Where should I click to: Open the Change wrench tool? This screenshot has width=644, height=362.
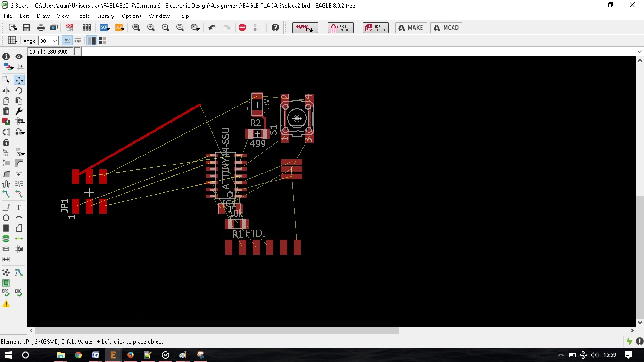tap(19, 111)
